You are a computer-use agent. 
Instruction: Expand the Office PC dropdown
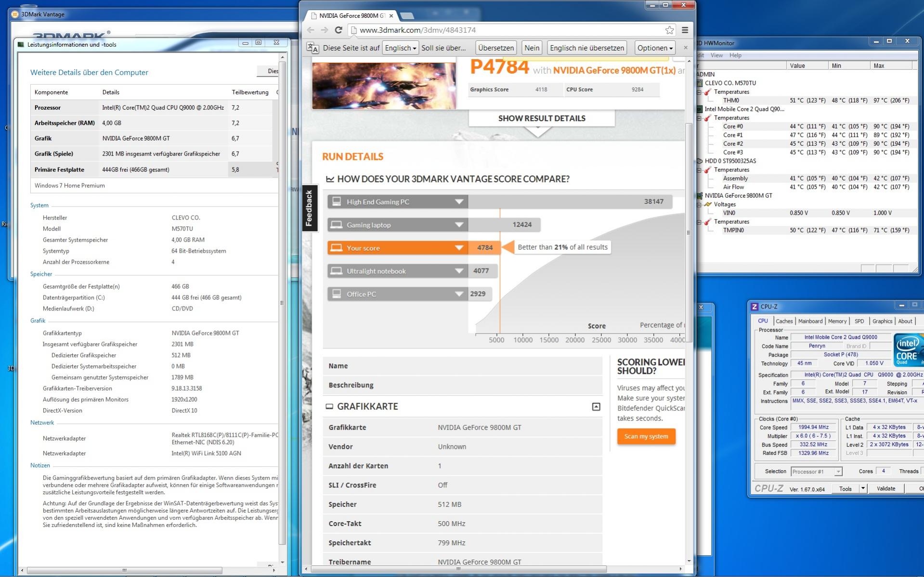pos(459,294)
